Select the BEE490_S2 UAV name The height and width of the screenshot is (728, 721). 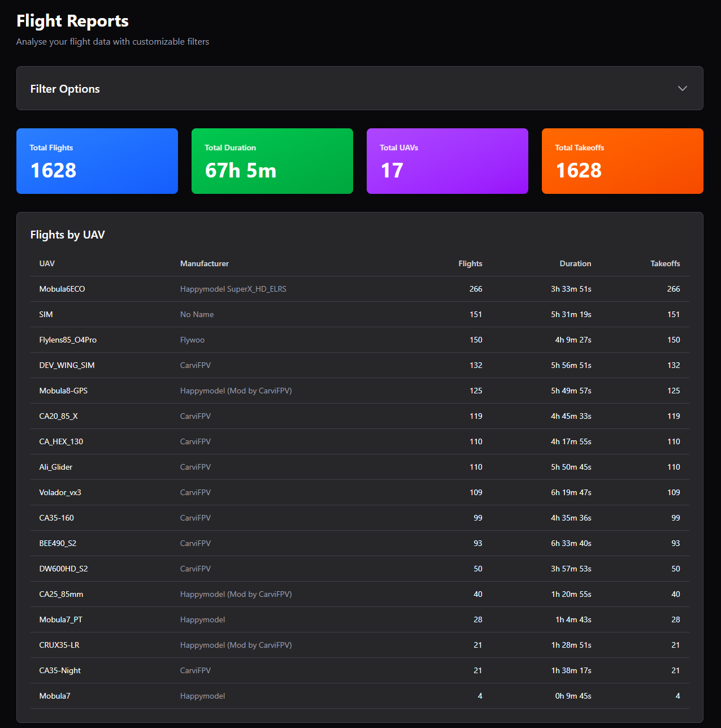[58, 543]
